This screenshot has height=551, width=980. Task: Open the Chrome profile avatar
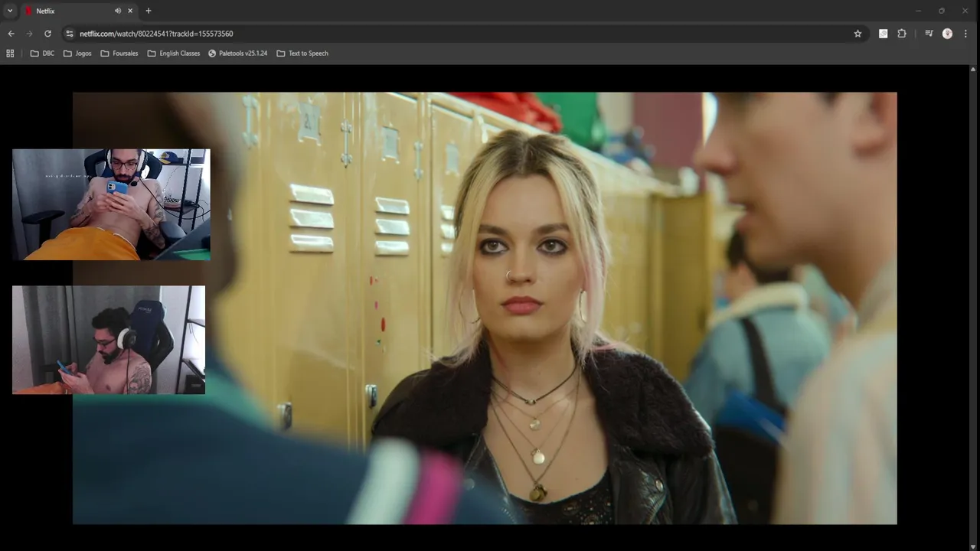pos(947,34)
